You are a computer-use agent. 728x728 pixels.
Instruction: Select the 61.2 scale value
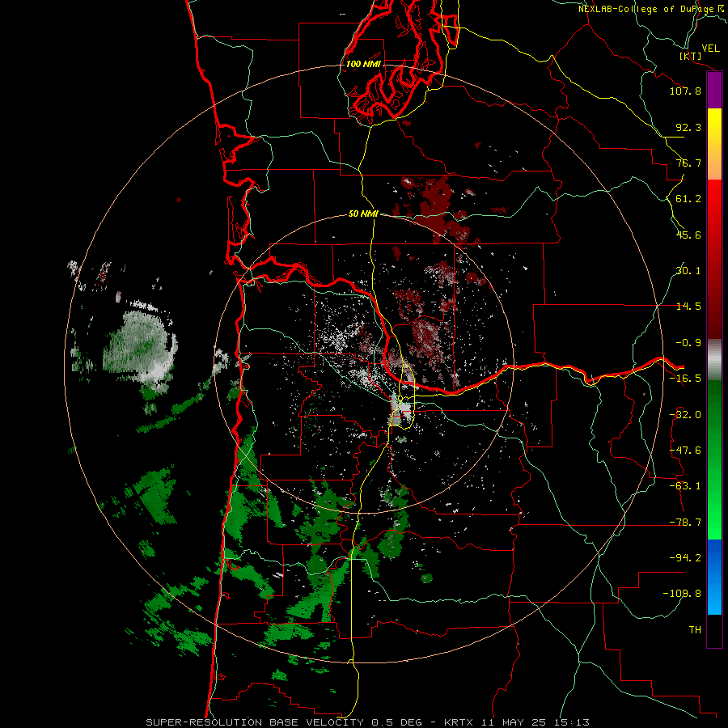688,199
